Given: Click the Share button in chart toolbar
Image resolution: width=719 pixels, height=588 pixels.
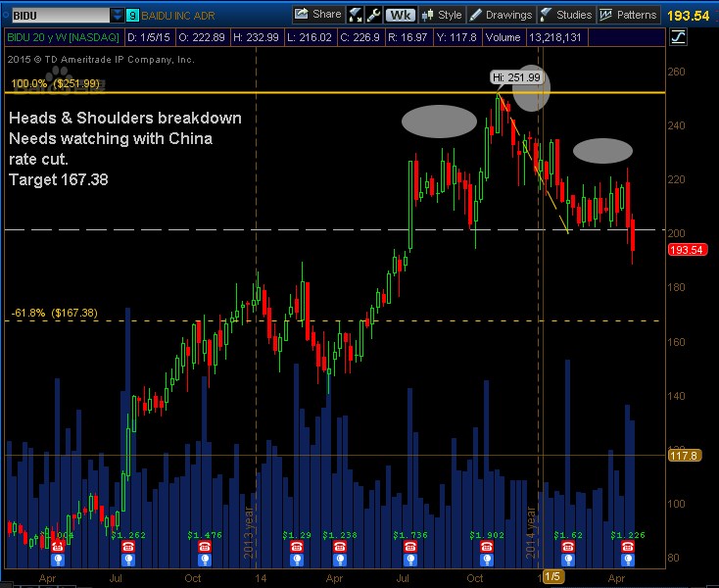Looking at the screenshot, I should point(318,15).
